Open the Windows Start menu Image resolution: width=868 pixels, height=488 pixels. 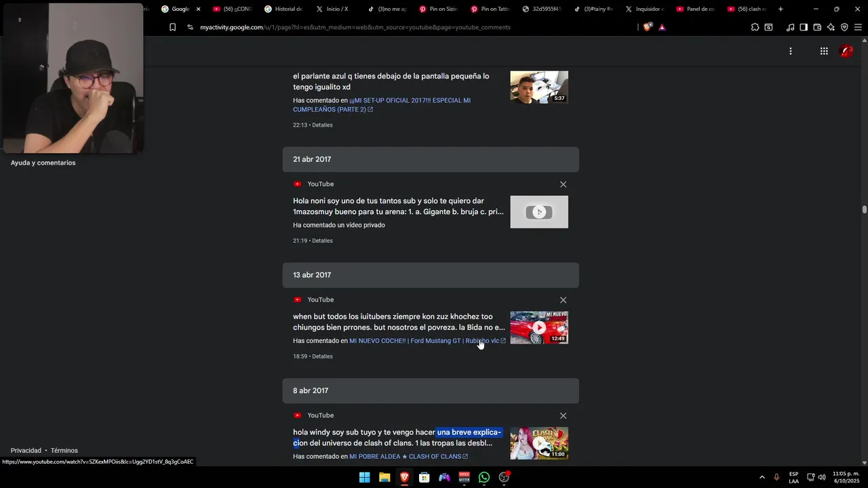click(x=364, y=477)
